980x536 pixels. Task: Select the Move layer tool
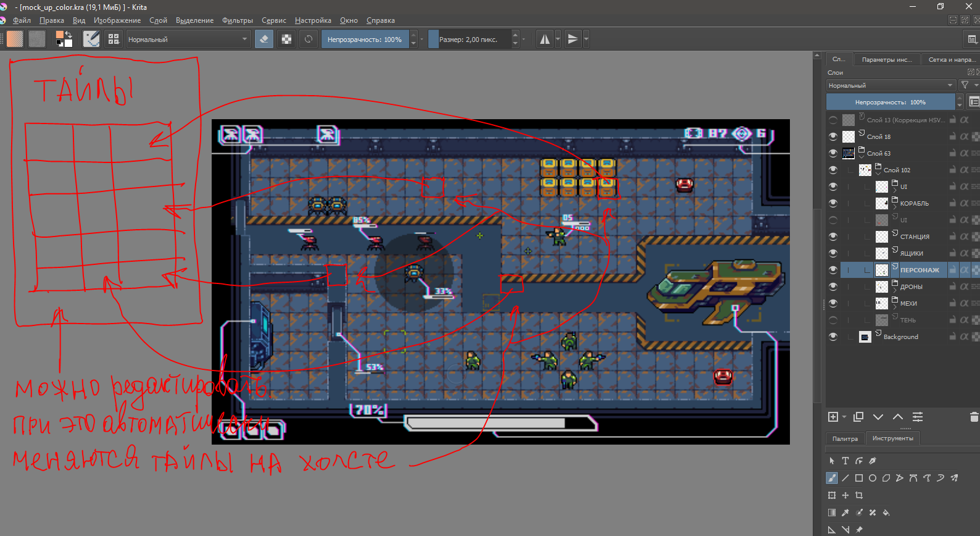[x=845, y=495]
